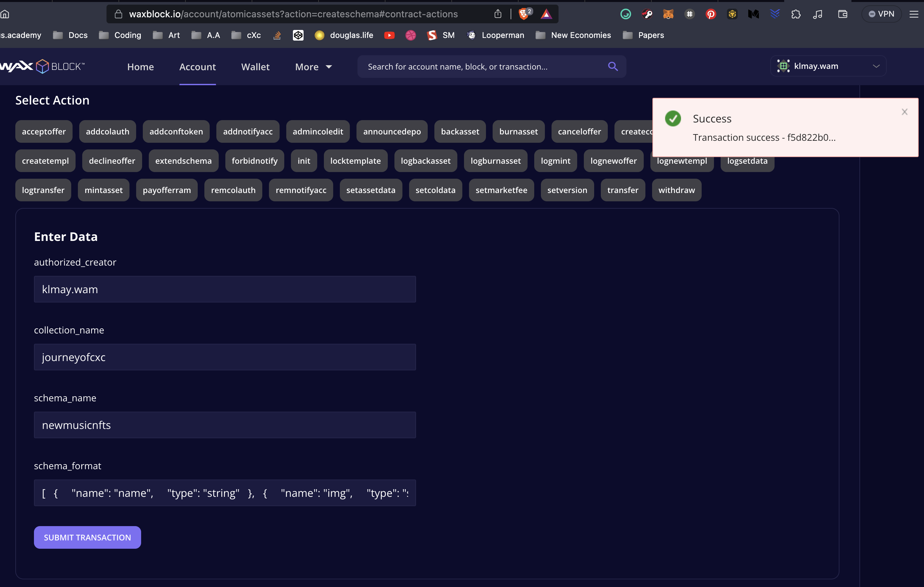Toggle the VPN button
Screen dimensions: 924x587
click(881, 14)
